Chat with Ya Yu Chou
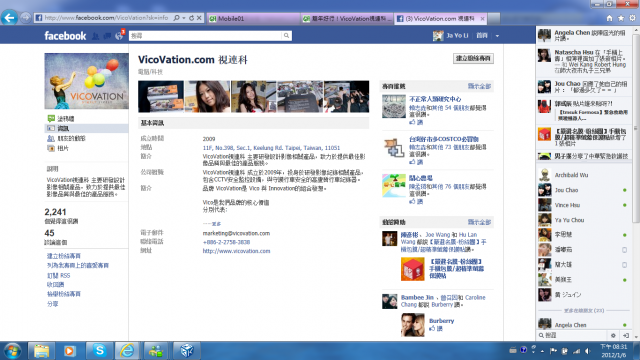 coord(584,220)
